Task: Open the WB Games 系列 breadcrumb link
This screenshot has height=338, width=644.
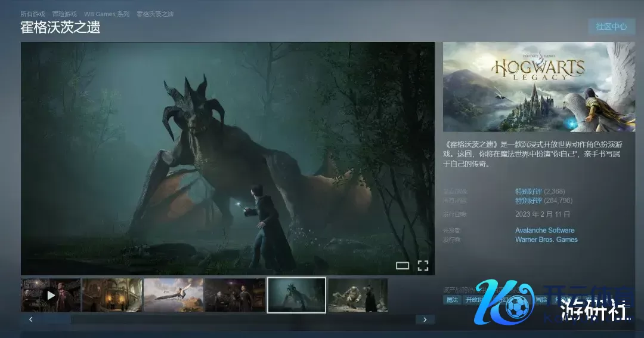Action: click(107, 14)
